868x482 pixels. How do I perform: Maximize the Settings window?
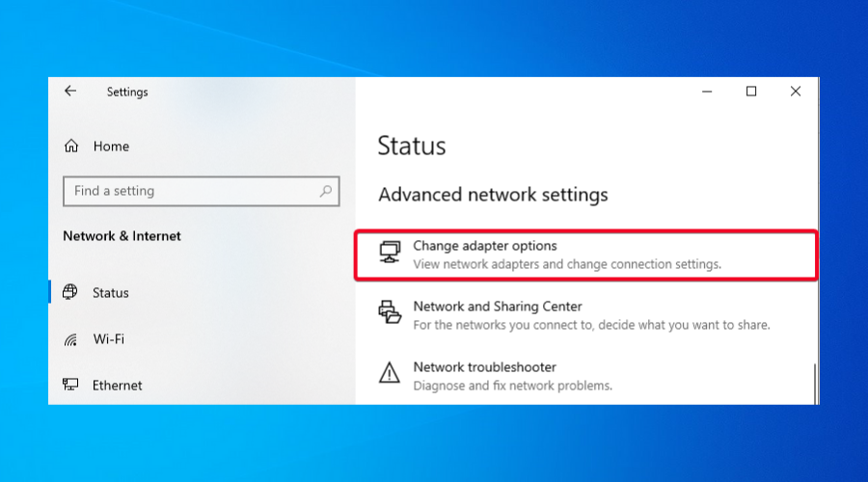751,92
